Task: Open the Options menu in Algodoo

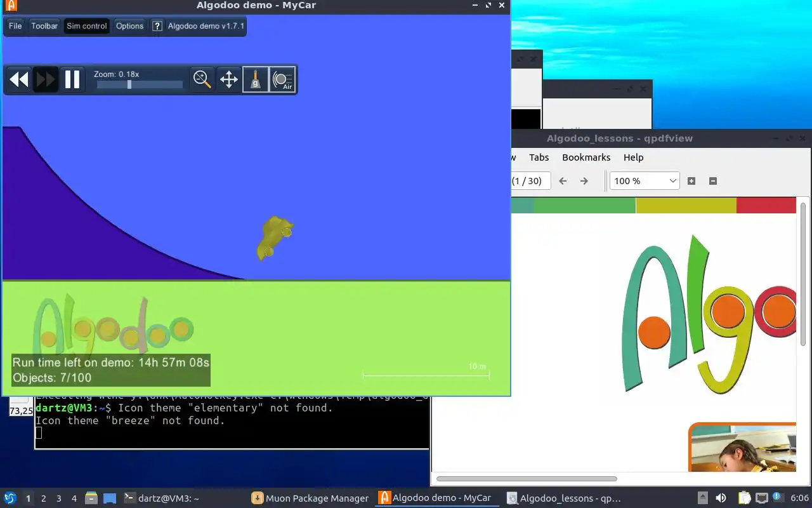Action: point(129,26)
